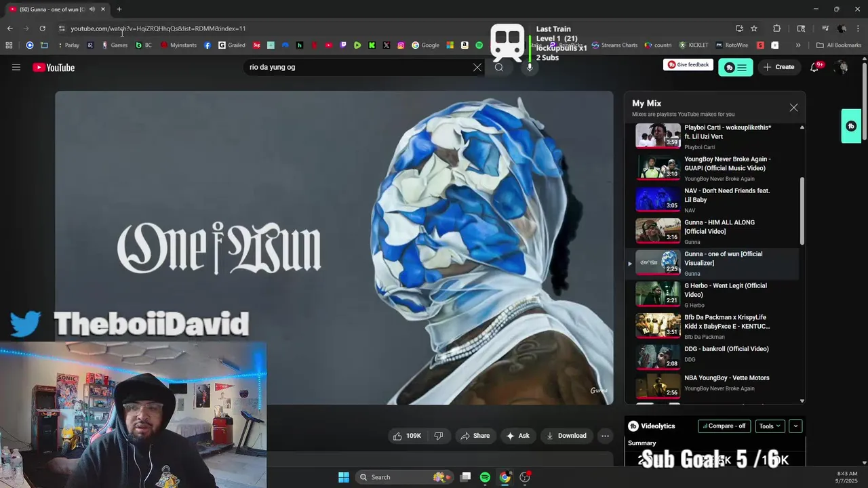Open the Chrome media controls icon

coord(825,28)
